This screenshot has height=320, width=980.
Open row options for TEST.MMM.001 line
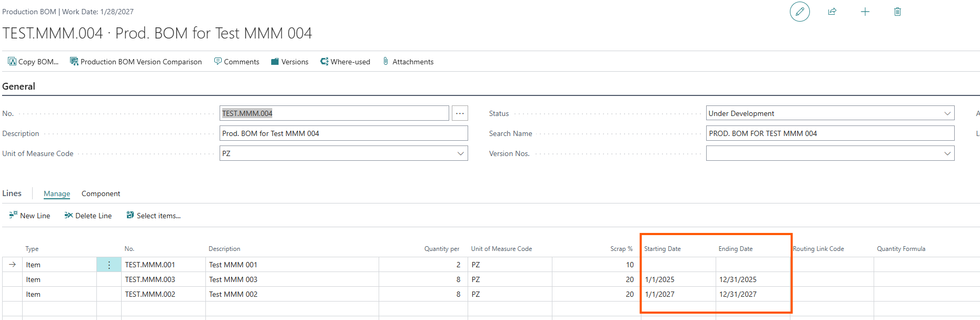[109, 265]
